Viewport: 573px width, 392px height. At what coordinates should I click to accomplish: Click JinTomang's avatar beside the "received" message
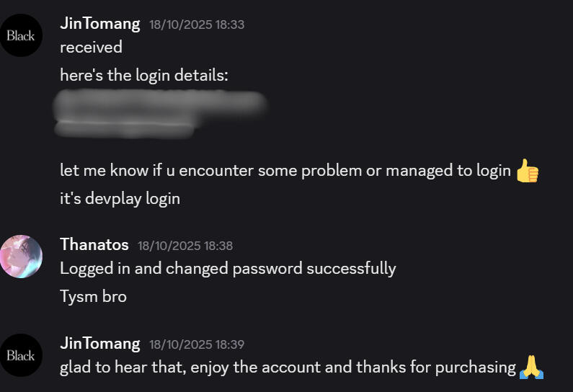[x=21, y=35]
